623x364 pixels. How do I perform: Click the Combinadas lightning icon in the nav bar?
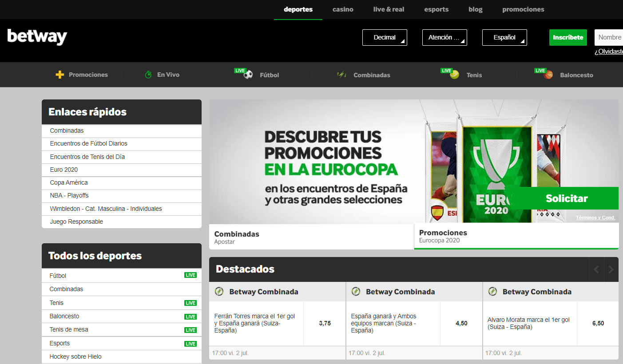341,75
